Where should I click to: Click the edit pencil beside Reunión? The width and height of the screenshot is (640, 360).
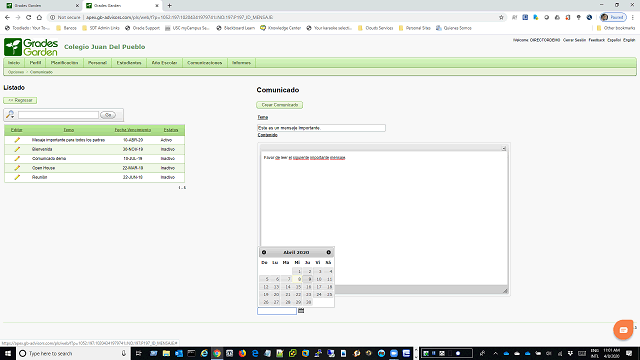[17, 178]
